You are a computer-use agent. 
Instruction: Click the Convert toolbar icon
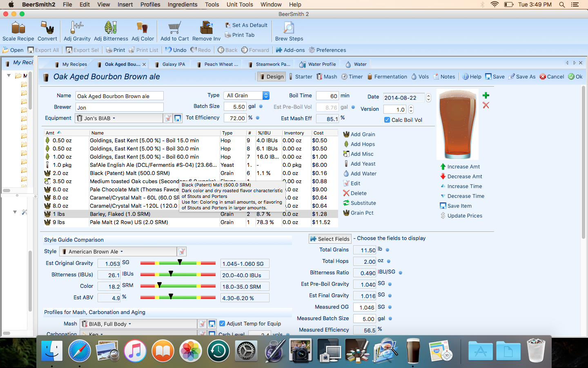(x=47, y=31)
